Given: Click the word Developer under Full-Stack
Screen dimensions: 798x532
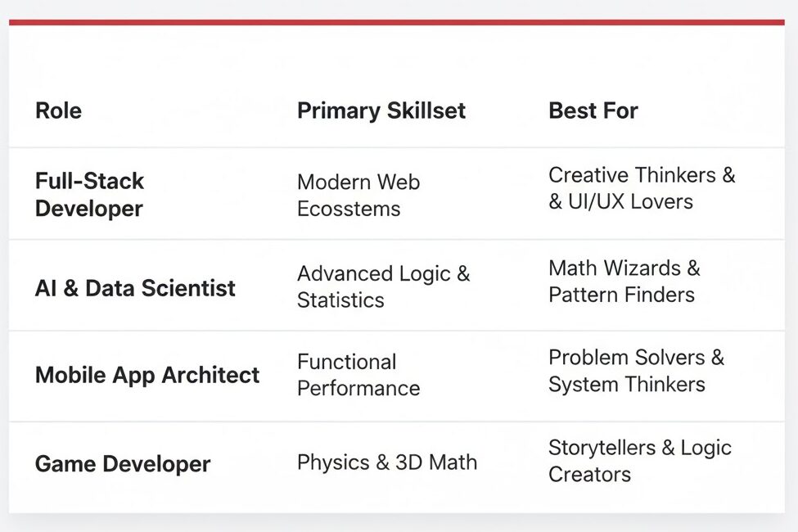Looking at the screenshot, I should click(x=89, y=209).
